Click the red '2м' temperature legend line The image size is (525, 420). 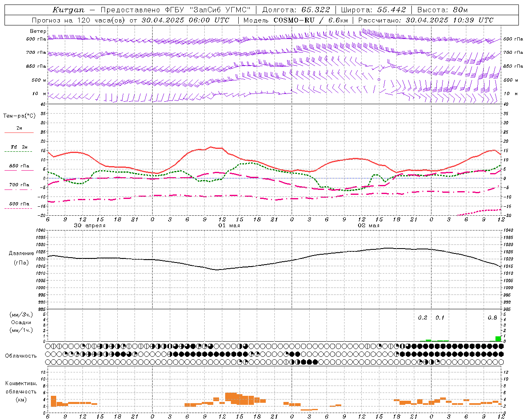(19, 132)
